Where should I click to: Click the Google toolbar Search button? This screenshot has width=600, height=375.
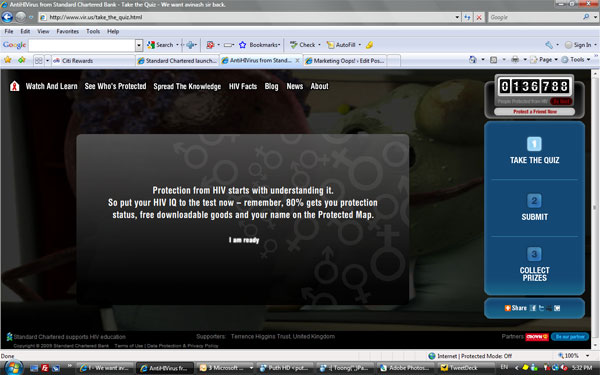(160, 45)
